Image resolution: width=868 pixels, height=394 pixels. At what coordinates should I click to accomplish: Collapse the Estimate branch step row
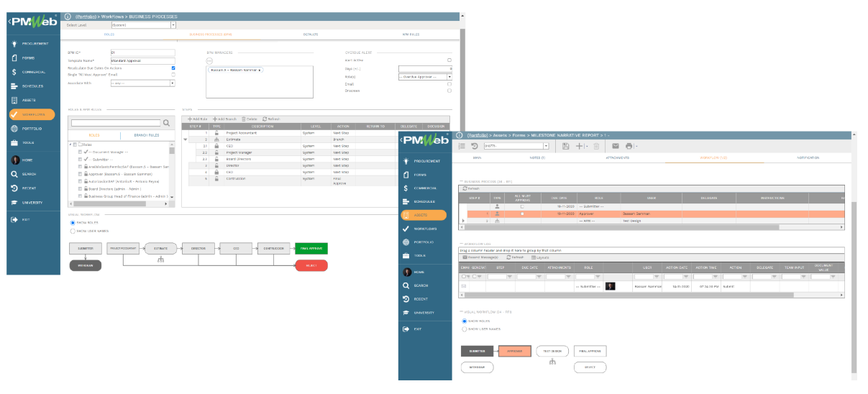[186, 139]
